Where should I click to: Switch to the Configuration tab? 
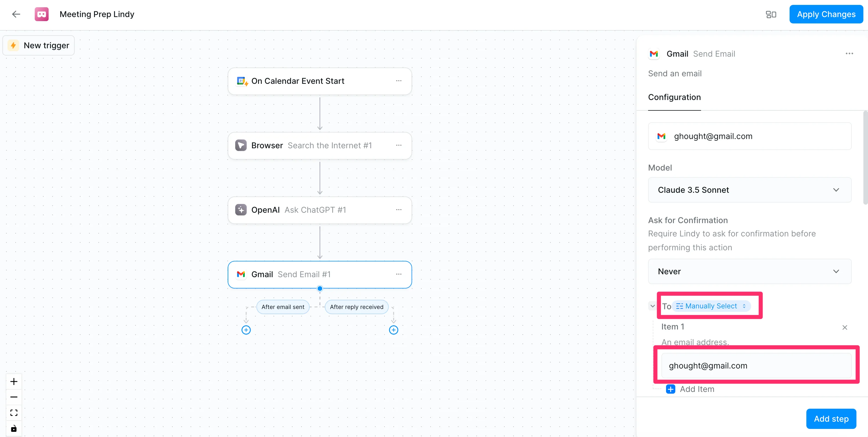pyautogui.click(x=674, y=97)
